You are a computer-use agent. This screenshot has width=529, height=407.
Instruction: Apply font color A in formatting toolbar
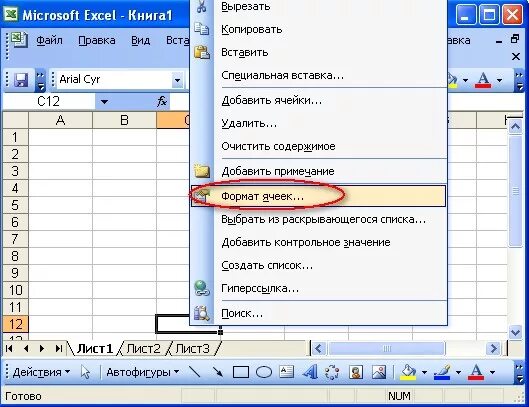(x=483, y=80)
